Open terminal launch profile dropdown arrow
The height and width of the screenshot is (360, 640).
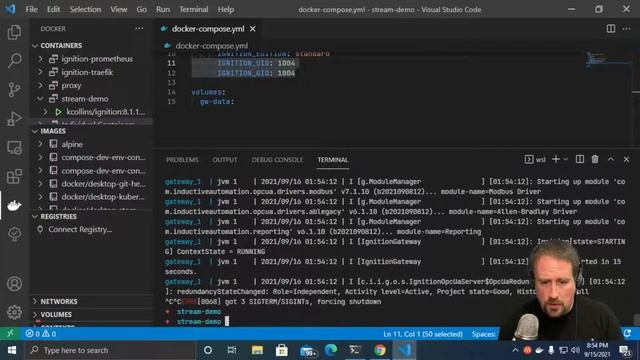click(x=566, y=159)
